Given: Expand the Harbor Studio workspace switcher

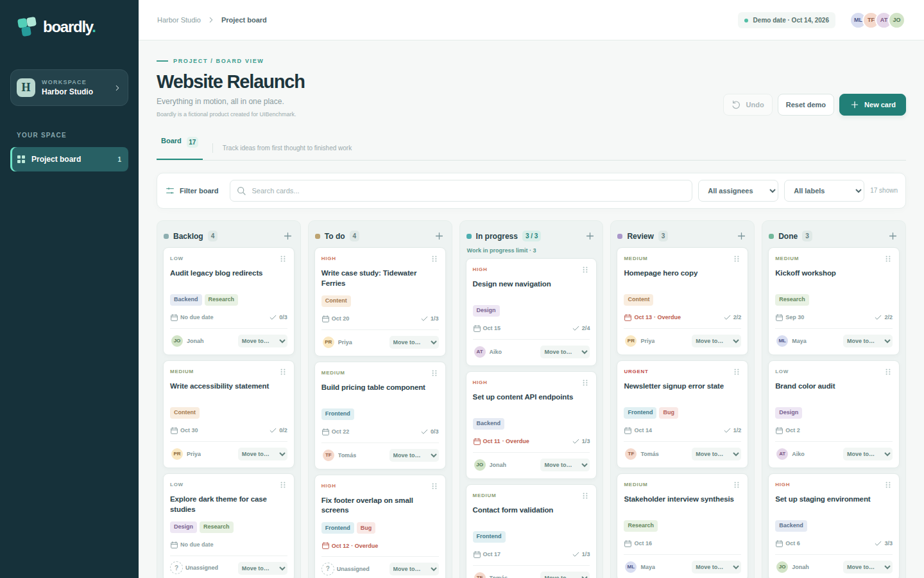Looking at the screenshot, I should pyautogui.click(x=69, y=87).
